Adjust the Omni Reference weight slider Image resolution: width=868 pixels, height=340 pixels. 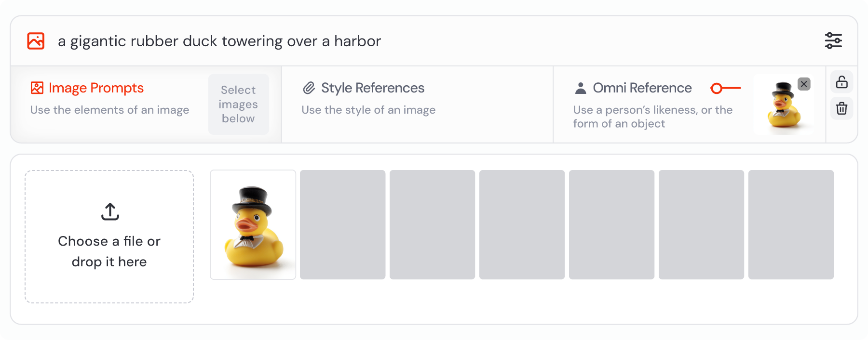[725, 88]
